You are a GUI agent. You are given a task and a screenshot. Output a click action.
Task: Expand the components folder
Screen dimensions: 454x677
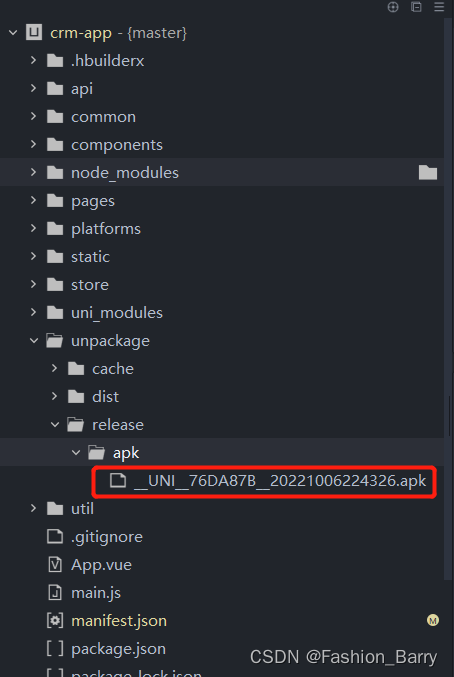click(34, 144)
